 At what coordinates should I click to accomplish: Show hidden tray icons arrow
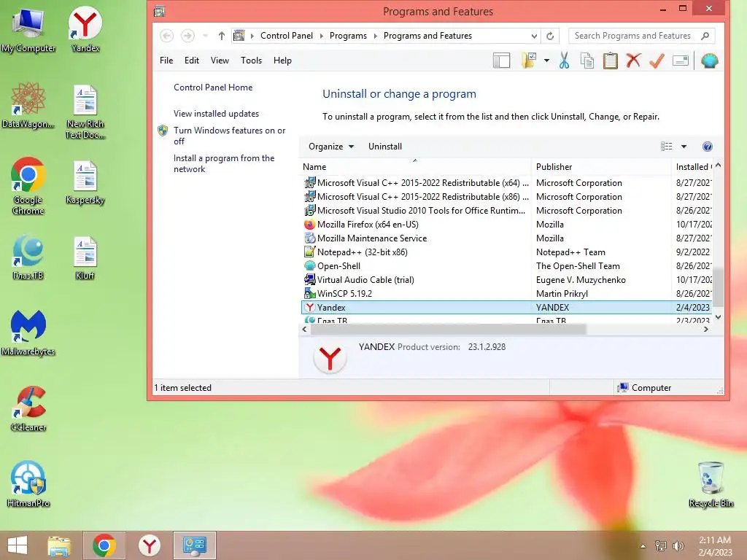click(643, 546)
